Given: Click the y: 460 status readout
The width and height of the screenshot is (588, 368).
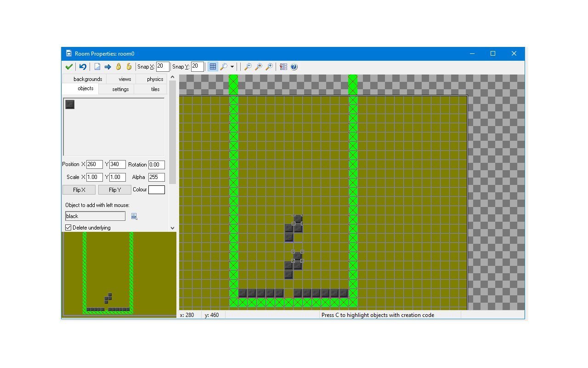Looking at the screenshot, I should click(212, 315).
